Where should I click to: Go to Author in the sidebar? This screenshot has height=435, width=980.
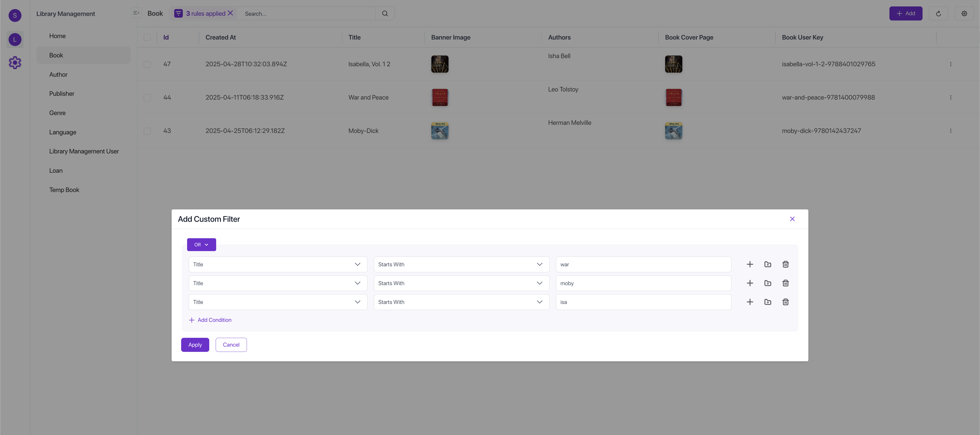pyautogui.click(x=58, y=75)
